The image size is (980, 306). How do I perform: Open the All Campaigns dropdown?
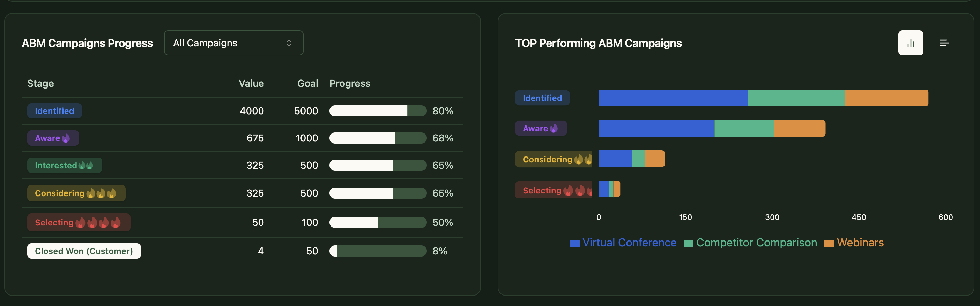coord(233,43)
